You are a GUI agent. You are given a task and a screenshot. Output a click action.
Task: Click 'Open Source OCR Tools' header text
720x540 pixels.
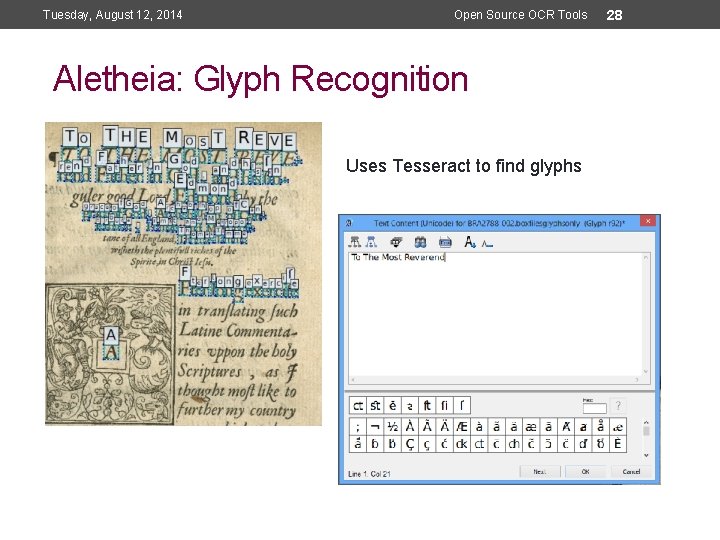(x=521, y=15)
